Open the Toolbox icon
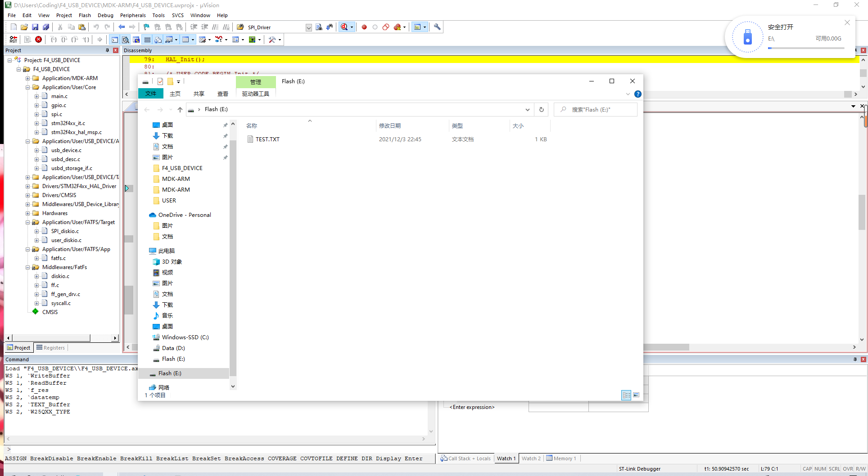Image resolution: width=868 pixels, height=476 pixels. tap(272, 40)
